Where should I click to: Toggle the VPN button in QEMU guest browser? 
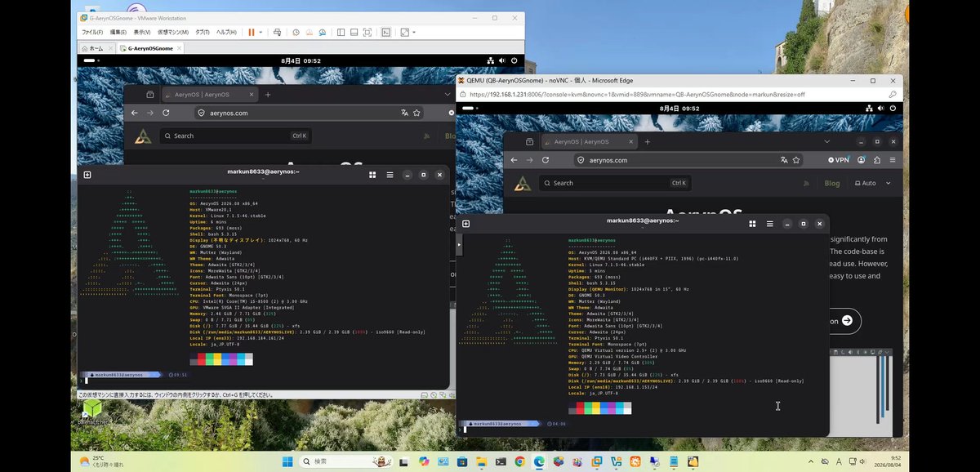tap(839, 160)
